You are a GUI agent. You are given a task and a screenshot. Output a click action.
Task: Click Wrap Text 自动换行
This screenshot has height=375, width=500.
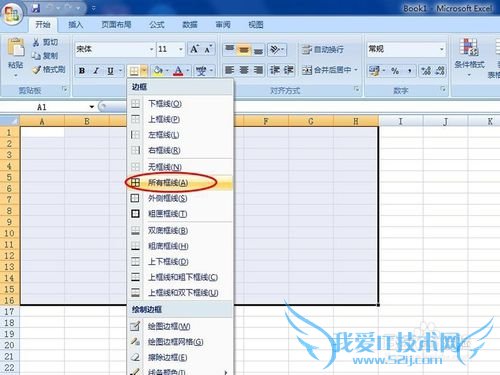pos(322,49)
